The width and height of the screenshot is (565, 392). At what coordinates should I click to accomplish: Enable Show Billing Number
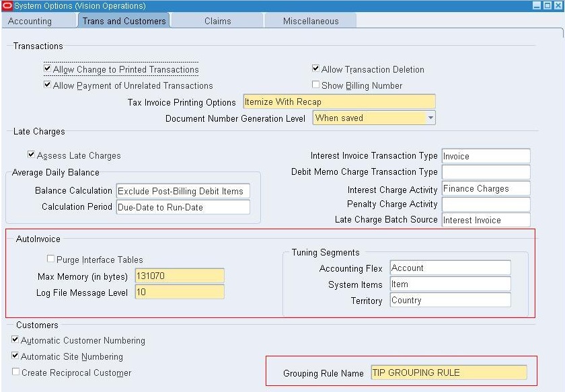tap(315, 84)
